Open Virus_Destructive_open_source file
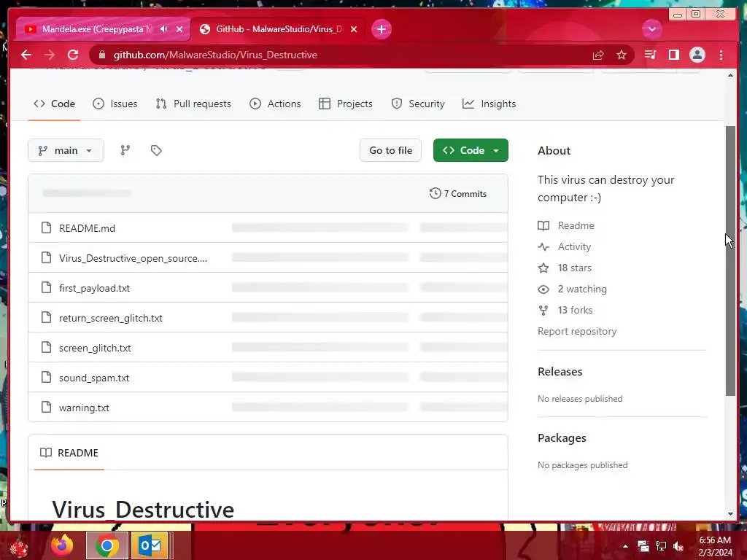 tap(133, 258)
